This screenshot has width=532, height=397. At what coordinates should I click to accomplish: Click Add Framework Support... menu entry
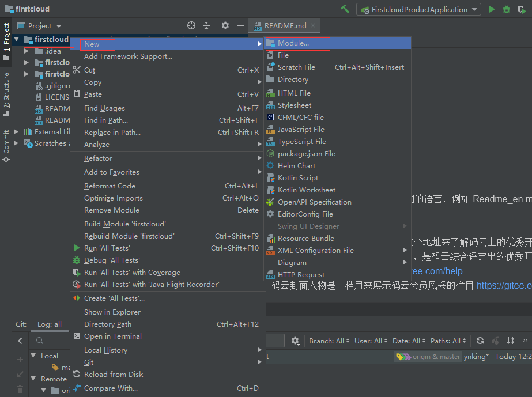[168, 56]
